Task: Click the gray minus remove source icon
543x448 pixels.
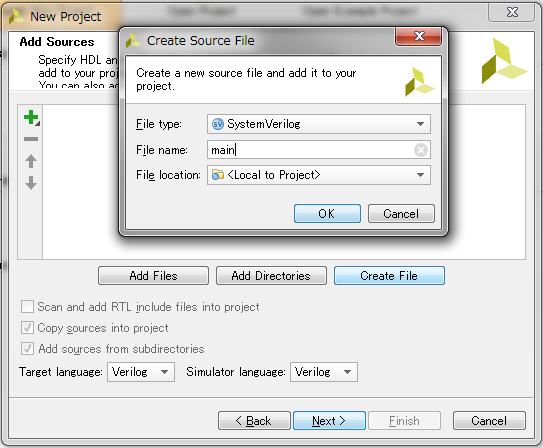Action: [x=31, y=139]
